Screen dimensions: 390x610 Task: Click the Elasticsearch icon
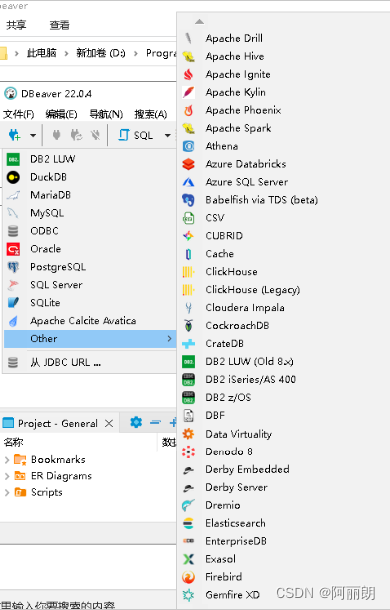coord(188,523)
